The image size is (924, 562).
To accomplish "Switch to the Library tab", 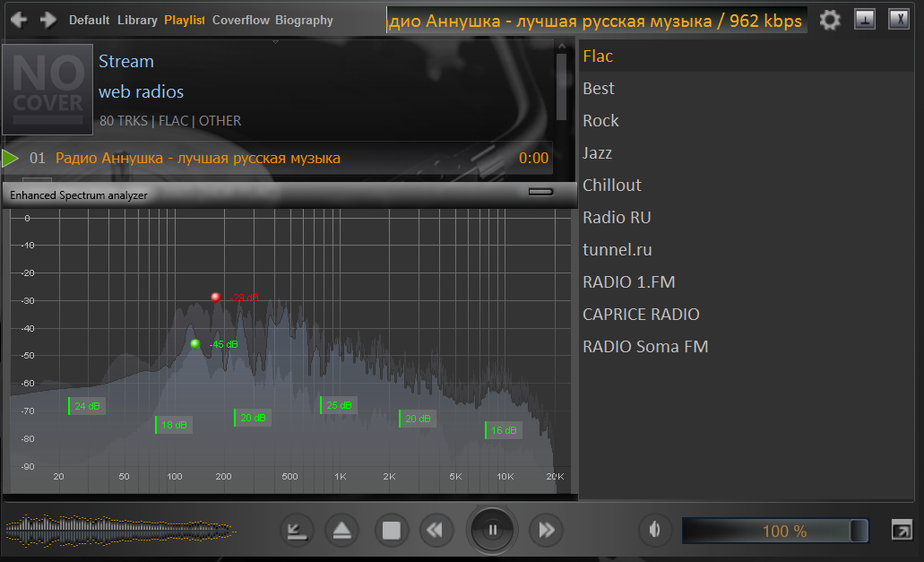I will [x=136, y=20].
